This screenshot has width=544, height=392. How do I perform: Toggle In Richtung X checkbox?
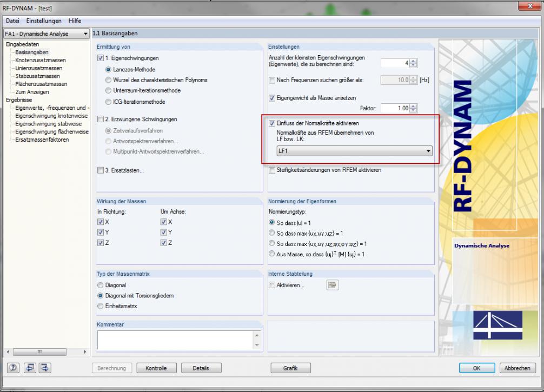(x=101, y=222)
